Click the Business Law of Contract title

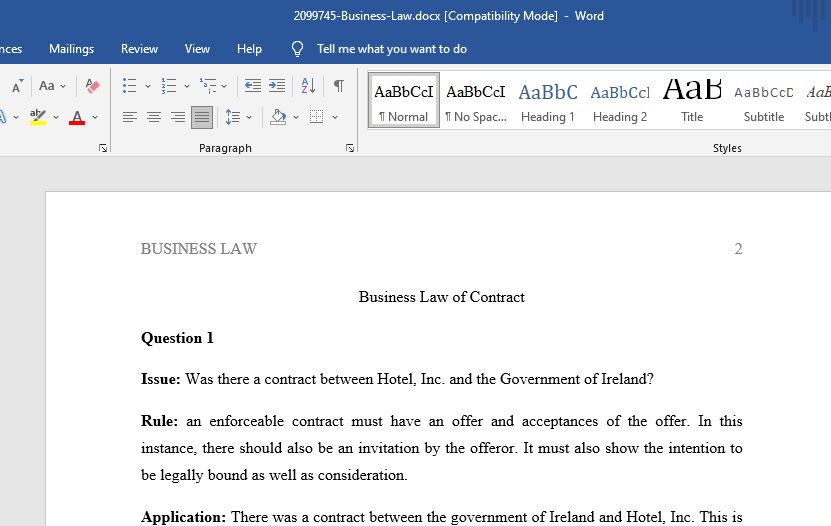pyautogui.click(x=441, y=297)
